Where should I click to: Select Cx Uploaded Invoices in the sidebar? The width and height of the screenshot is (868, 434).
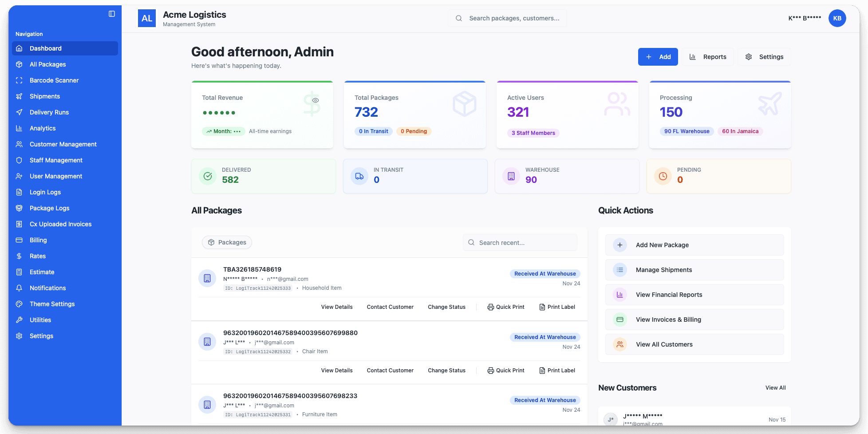(60, 224)
